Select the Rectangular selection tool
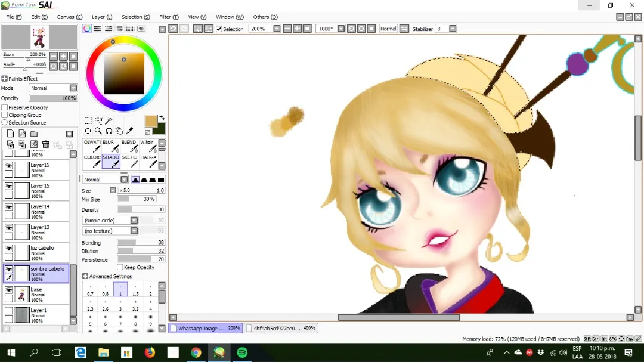Image resolution: width=644 pixels, height=362 pixels. (x=88, y=120)
